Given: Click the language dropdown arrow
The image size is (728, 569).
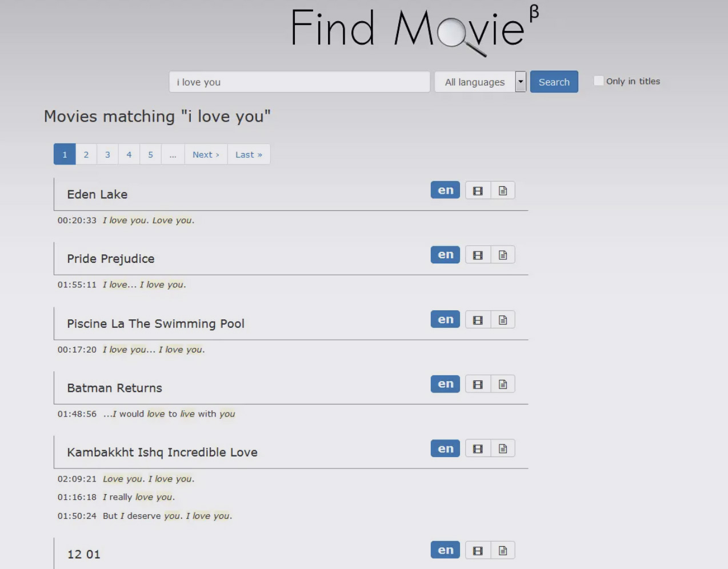Looking at the screenshot, I should (x=521, y=82).
